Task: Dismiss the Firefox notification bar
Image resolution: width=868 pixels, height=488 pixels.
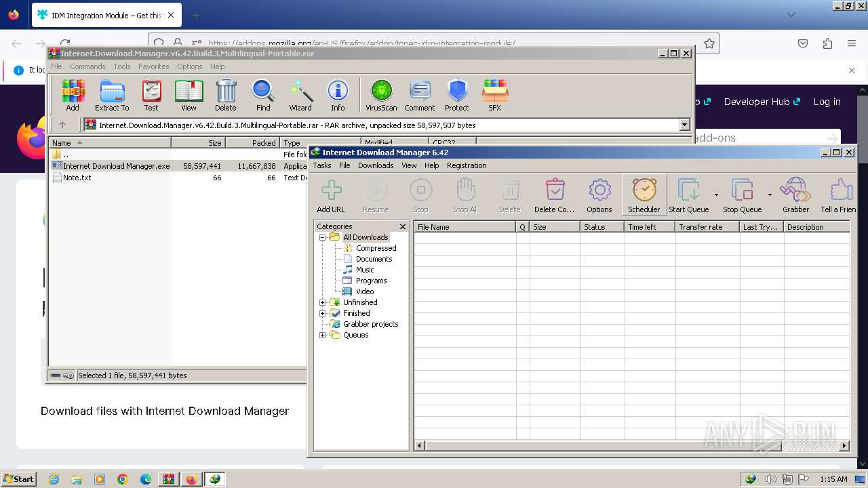Action: [x=852, y=70]
